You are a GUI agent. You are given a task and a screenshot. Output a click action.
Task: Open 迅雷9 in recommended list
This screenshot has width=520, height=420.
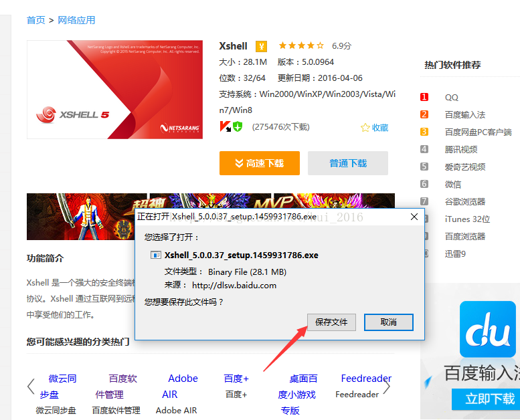(455, 254)
